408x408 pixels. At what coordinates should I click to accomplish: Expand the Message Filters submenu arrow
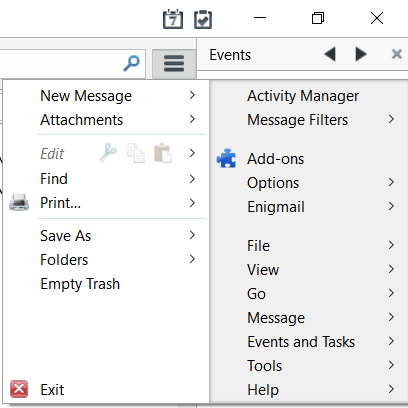tap(391, 119)
